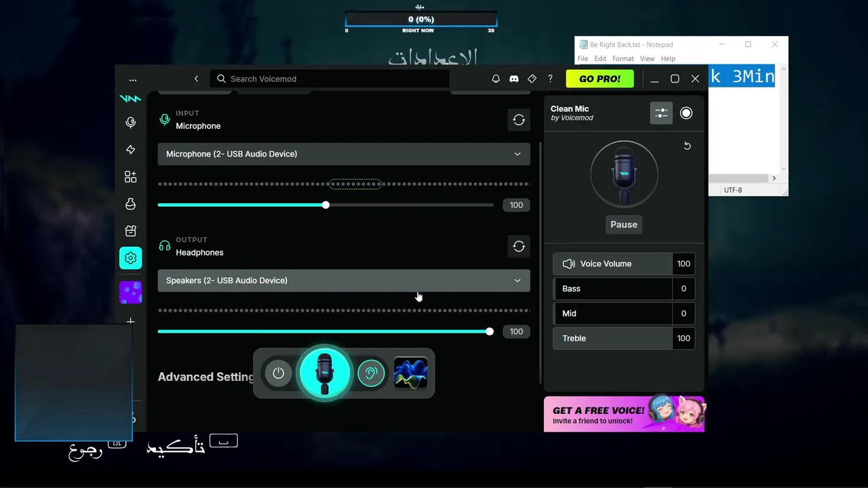This screenshot has height=488, width=868.
Task: Expand the Microphone input device dropdown
Action: click(x=344, y=154)
